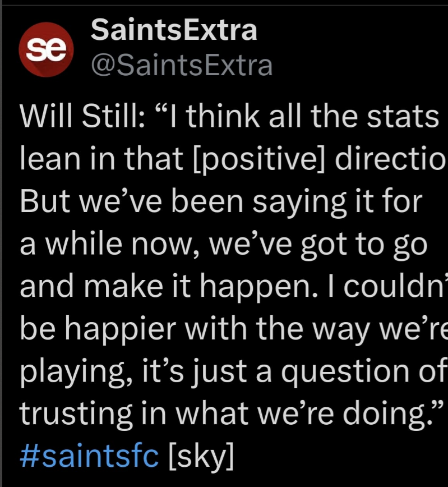Screen dimensions: 448x487
Task: Click the "a while now, we've got to go" line
Action: coord(223,244)
